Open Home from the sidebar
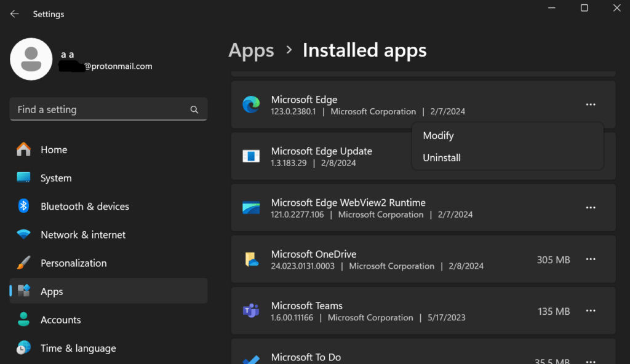The width and height of the screenshot is (630, 364). [54, 149]
